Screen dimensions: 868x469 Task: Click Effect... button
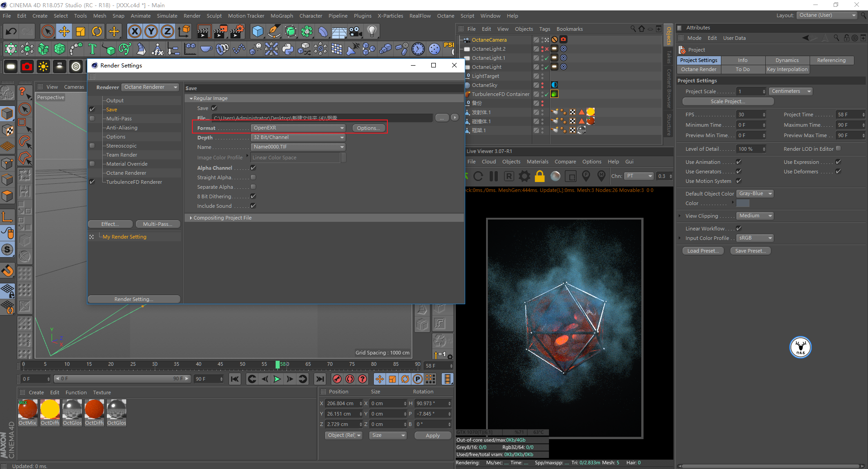[x=110, y=224]
